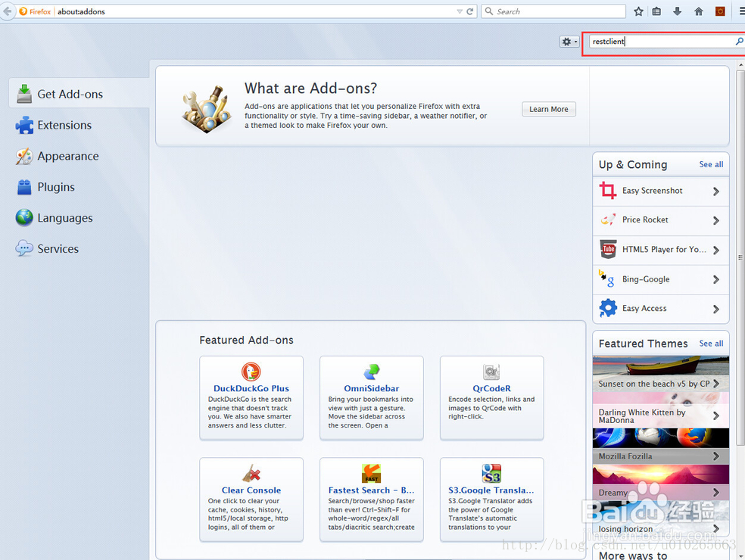Open the Downloads arrow icon
745x560 pixels.
pos(678,11)
